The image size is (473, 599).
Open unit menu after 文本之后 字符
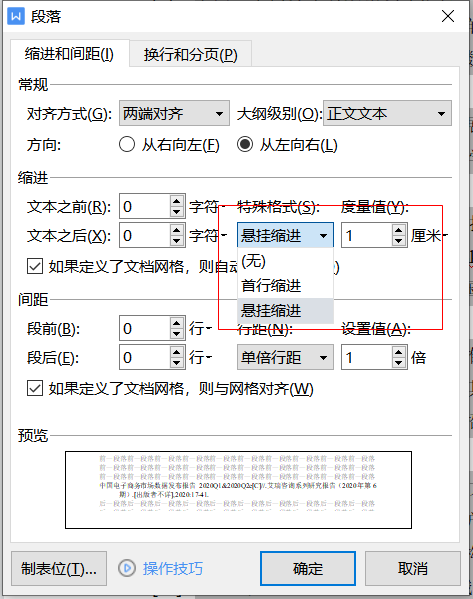[223, 235]
